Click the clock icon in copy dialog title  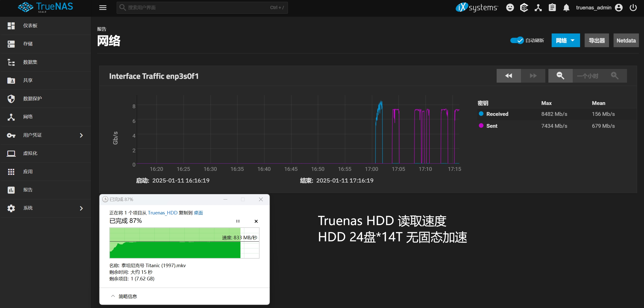click(105, 200)
